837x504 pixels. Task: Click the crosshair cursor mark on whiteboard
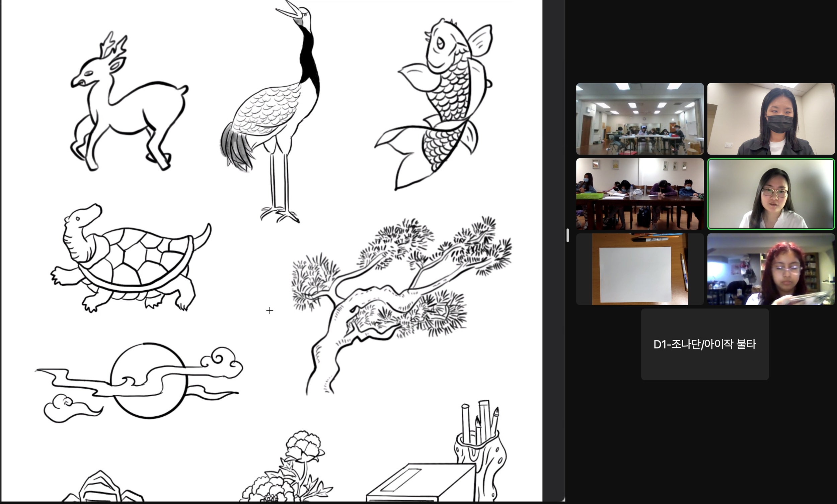click(x=270, y=311)
